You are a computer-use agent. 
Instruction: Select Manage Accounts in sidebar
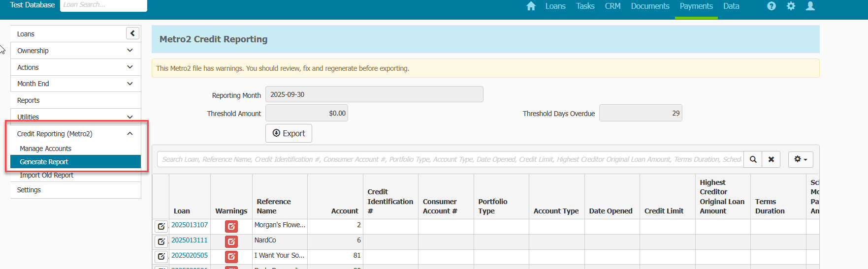click(x=45, y=149)
